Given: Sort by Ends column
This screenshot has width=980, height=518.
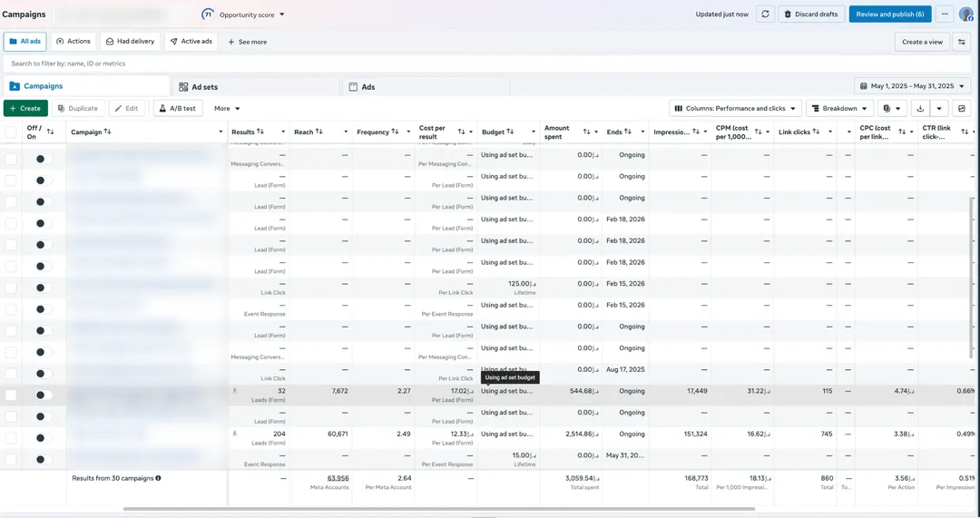Looking at the screenshot, I should [628, 132].
